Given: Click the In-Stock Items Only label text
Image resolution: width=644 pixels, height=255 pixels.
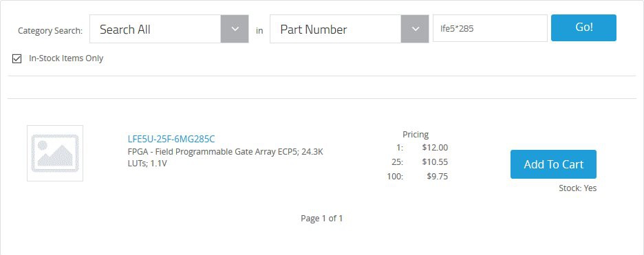Looking at the screenshot, I should pos(66,58).
